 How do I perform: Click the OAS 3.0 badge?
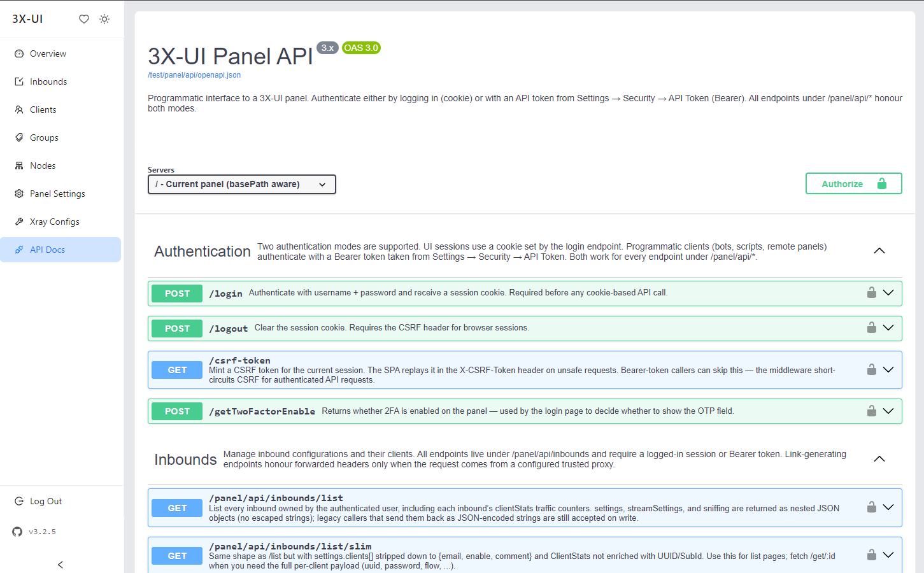[x=361, y=48]
